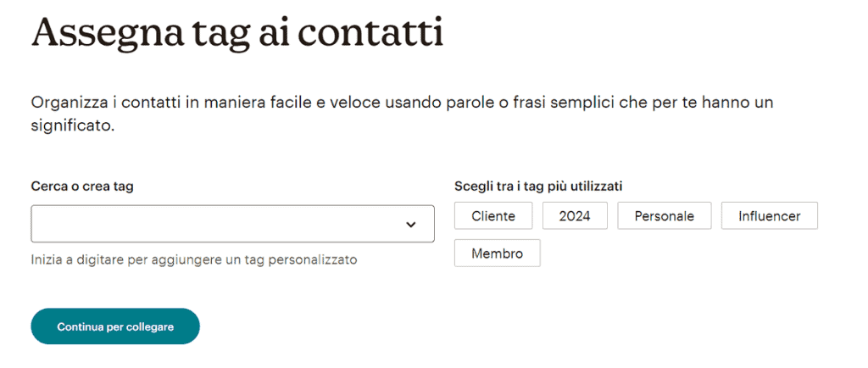Tag contacts with the 2024 chip
The width and height of the screenshot is (868, 368).
(x=575, y=216)
